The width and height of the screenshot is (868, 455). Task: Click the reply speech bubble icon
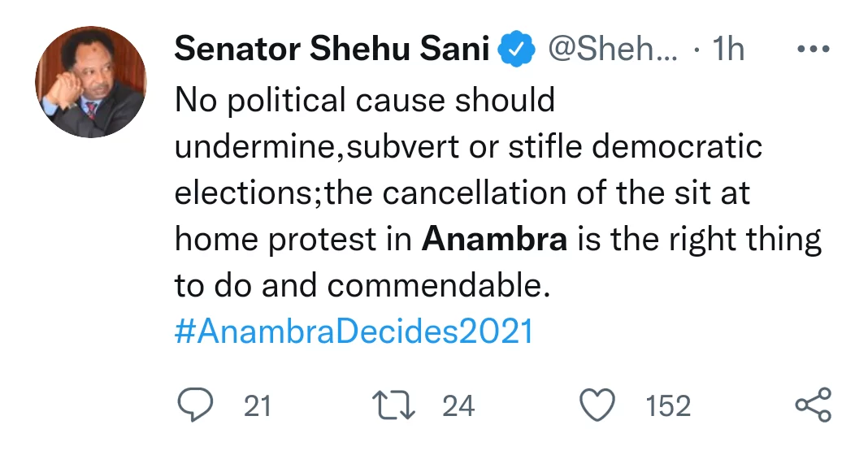point(194,404)
